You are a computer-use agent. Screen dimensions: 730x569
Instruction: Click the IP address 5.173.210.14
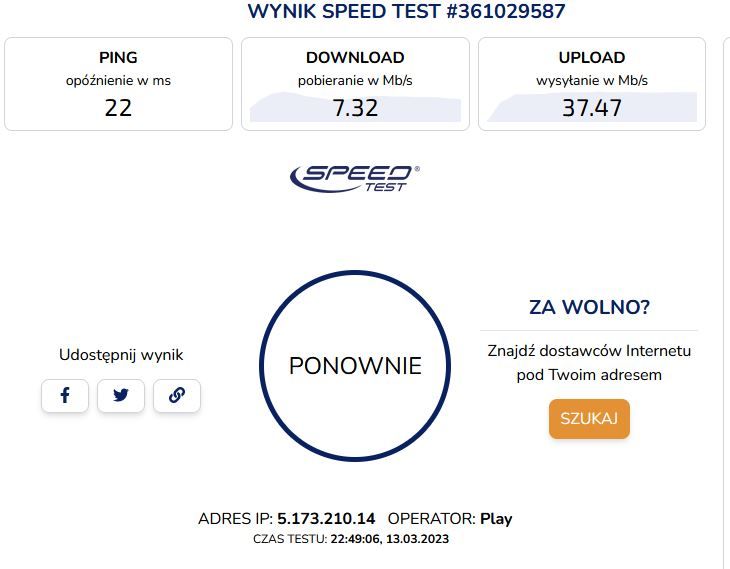326,519
